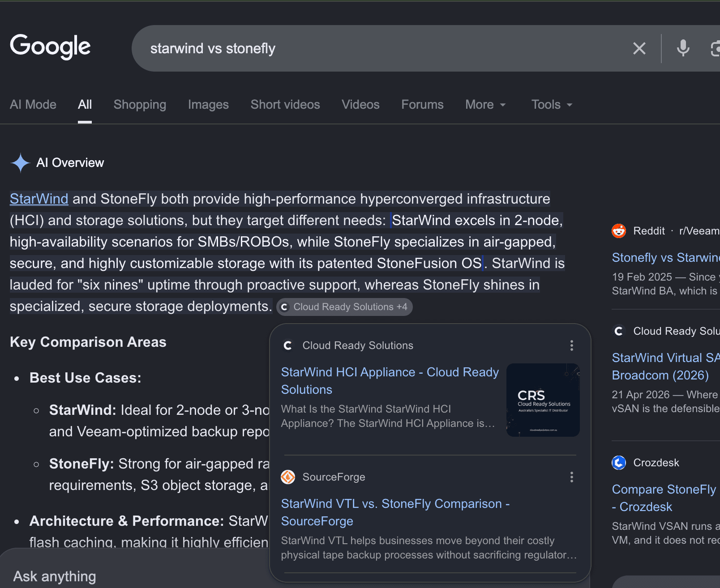This screenshot has height=588, width=720.
Task: Click Crozdesk source name text
Action: click(x=656, y=463)
